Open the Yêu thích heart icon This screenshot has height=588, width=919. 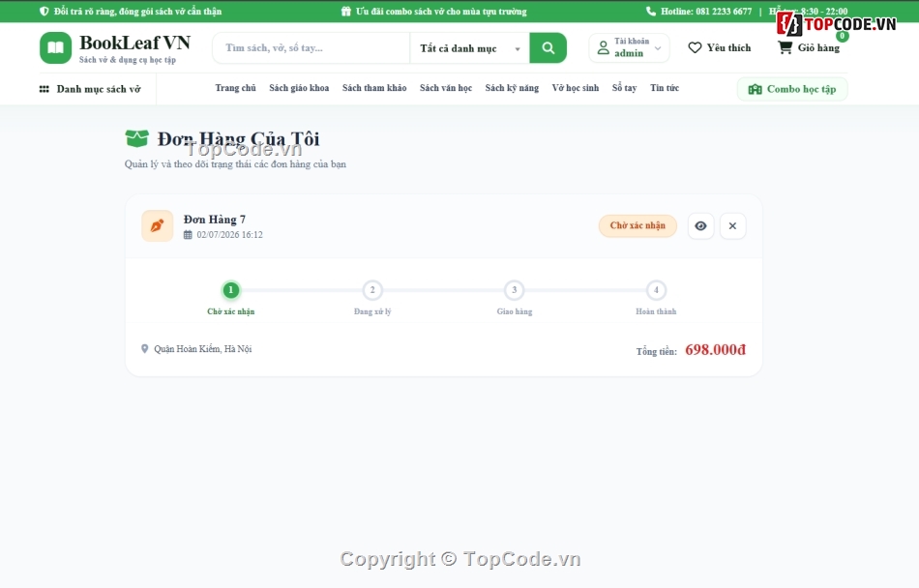point(695,47)
